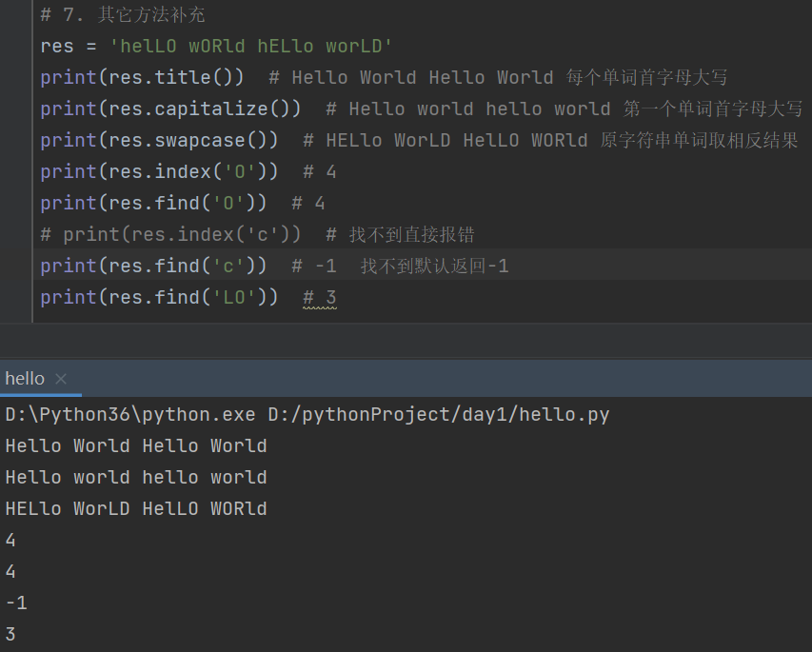Screen dimensions: 812x652
Task: Click the line print(res.find('c'))
Action: (x=153, y=267)
